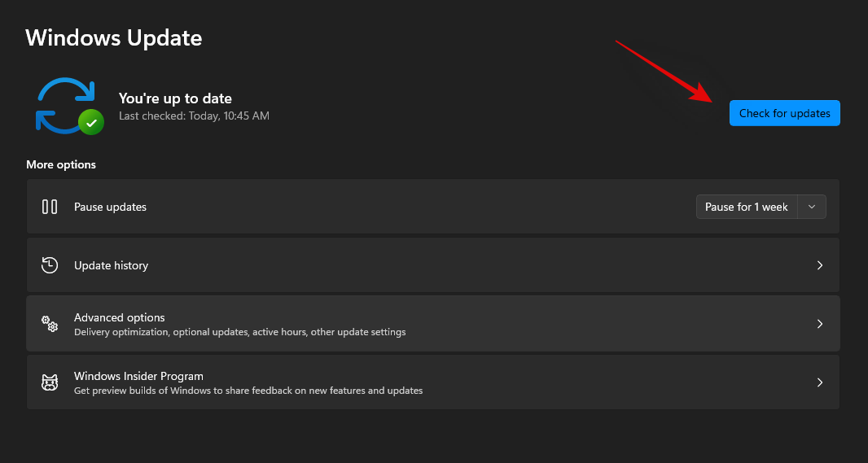Go to Windows Insider Program title

[x=138, y=376]
